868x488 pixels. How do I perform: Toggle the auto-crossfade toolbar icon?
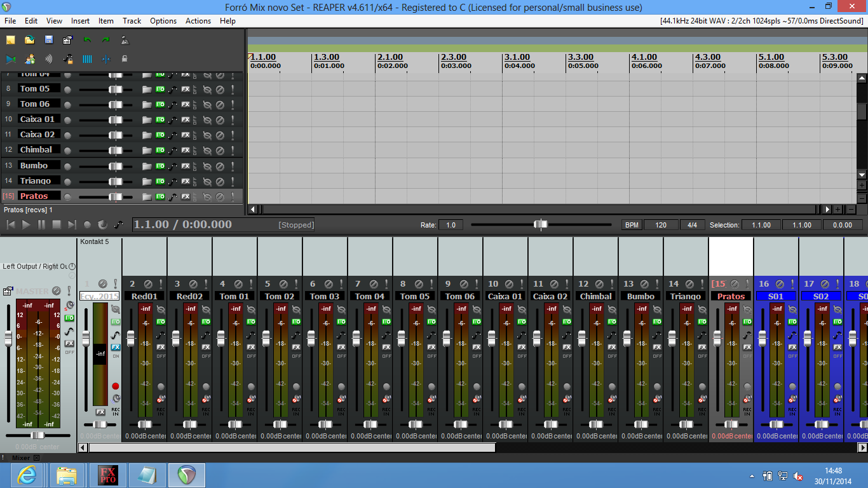point(10,59)
